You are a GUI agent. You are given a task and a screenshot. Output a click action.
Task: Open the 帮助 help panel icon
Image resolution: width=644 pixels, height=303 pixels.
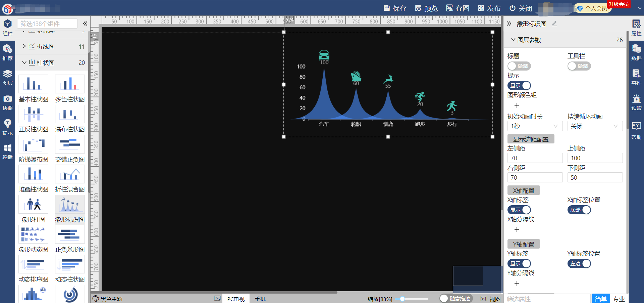coord(636,131)
